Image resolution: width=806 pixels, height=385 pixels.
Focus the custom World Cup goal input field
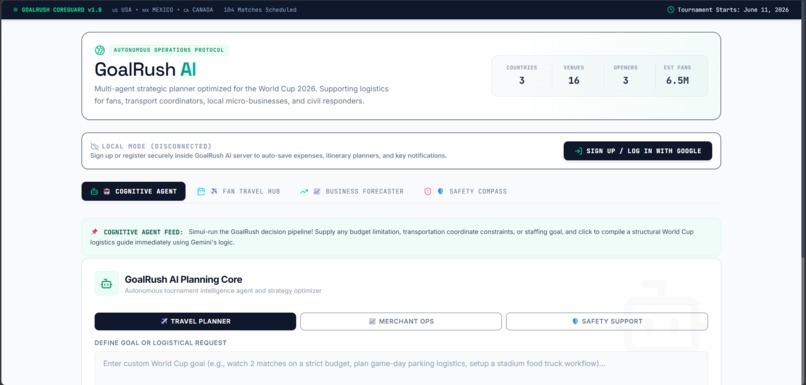tap(401, 368)
